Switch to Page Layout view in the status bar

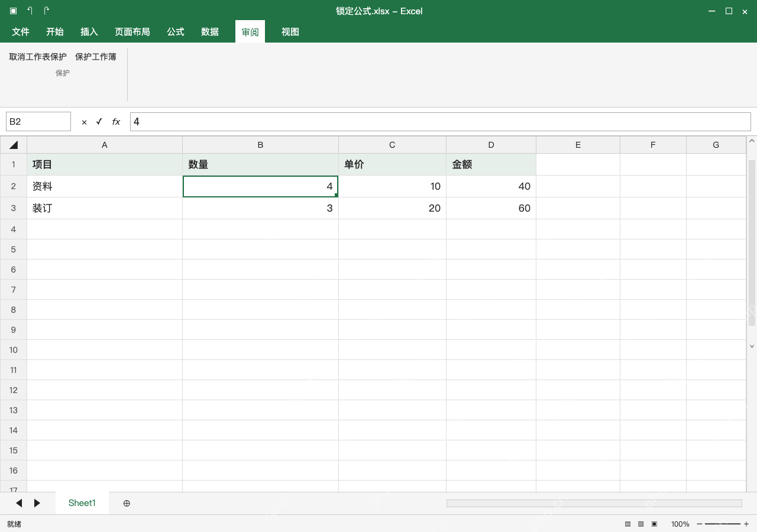point(640,524)
